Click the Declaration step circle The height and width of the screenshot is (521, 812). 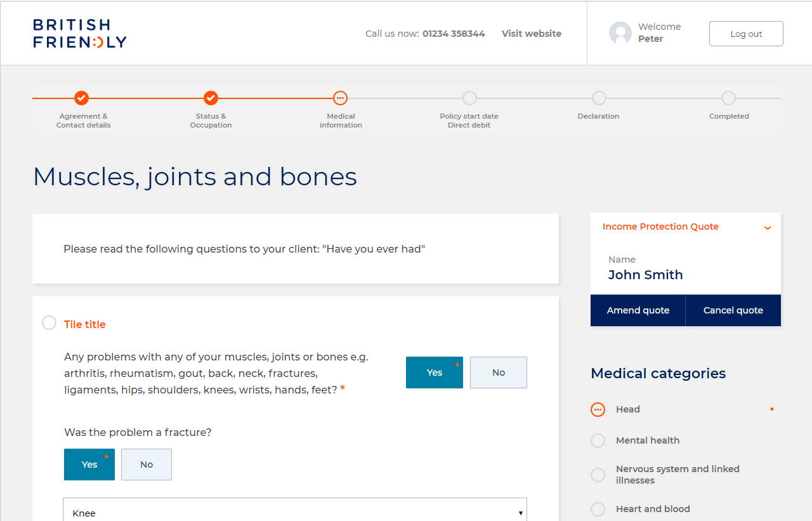[599, 98]
